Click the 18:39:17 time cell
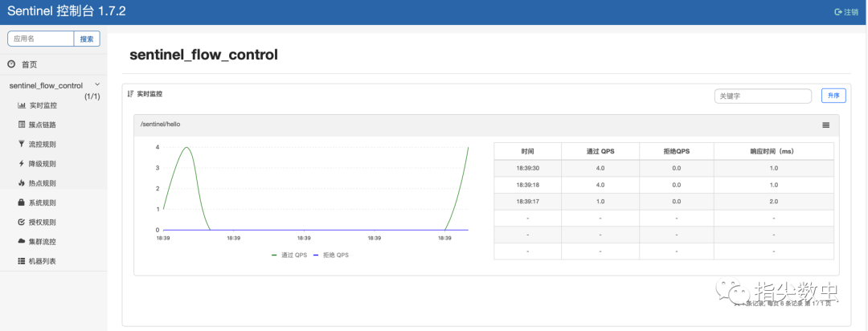 pos(527,202)
